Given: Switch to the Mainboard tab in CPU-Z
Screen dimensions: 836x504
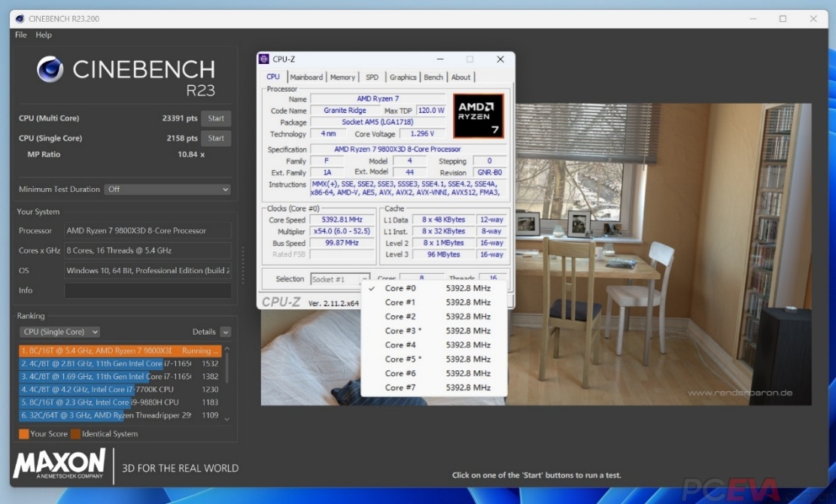Looking at the screenshot, I should pyautogui.click(x=306, y=77).
